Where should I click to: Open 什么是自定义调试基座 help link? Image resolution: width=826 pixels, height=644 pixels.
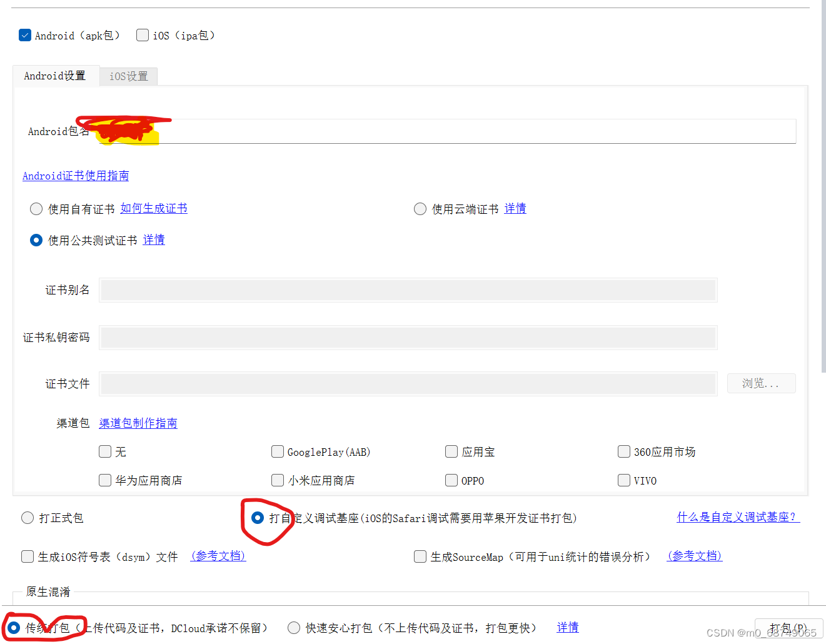click(x=738, y=517)
